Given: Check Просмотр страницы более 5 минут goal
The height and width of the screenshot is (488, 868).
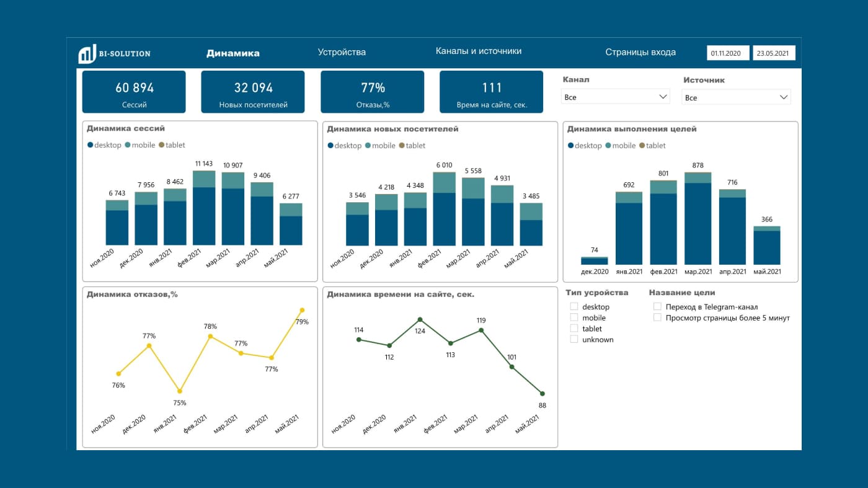Looking at the screenshot, I should click(x=658, y=317).
